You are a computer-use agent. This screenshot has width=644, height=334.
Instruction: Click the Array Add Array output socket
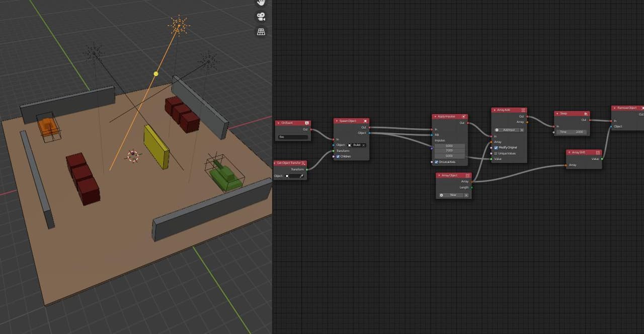[527, 122]
